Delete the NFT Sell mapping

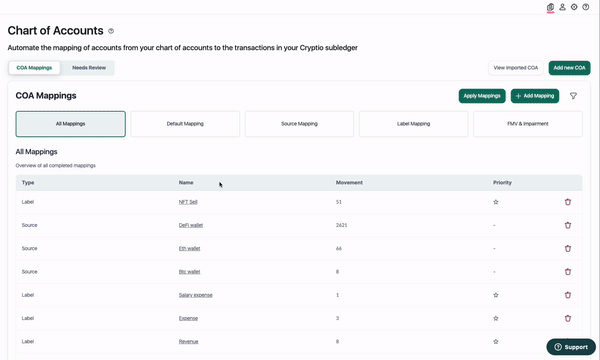[568, 202]
